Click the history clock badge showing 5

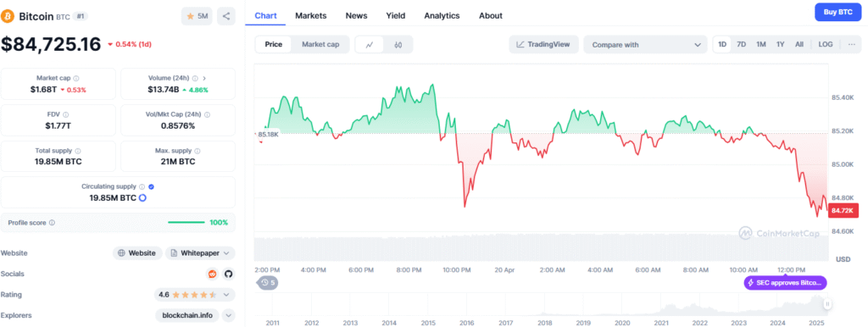pos(267,283)
